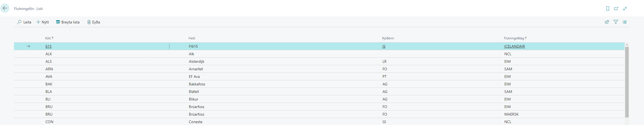Select Breyta lista to edit list

(68, 22)
